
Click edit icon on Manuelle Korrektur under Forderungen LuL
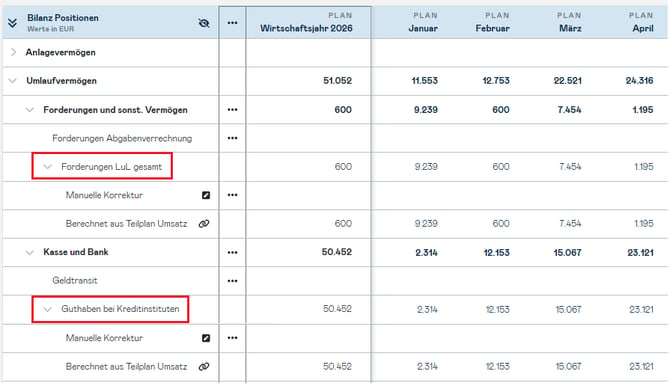click(206, 195)
